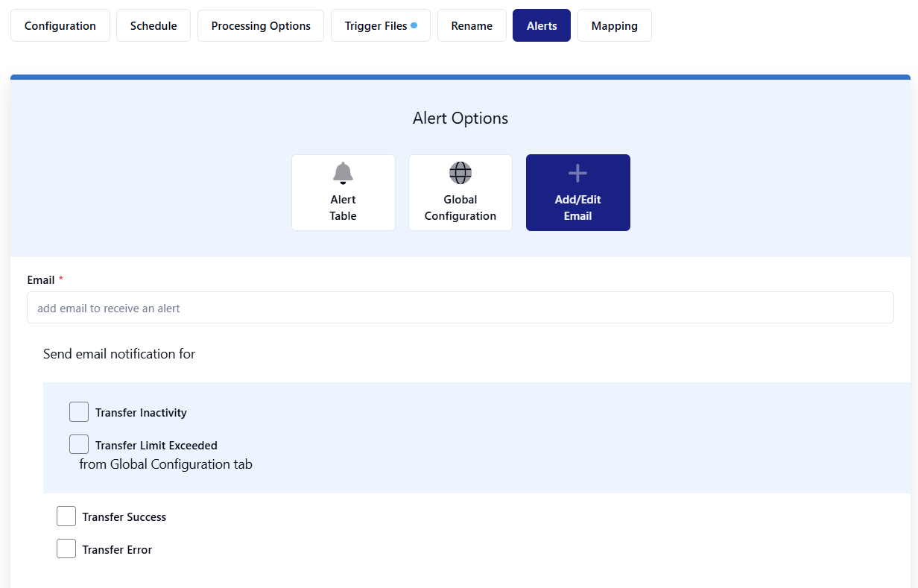Open the Trigger Files tab label
Screen dimensions: 918x588
click(376, 26)
